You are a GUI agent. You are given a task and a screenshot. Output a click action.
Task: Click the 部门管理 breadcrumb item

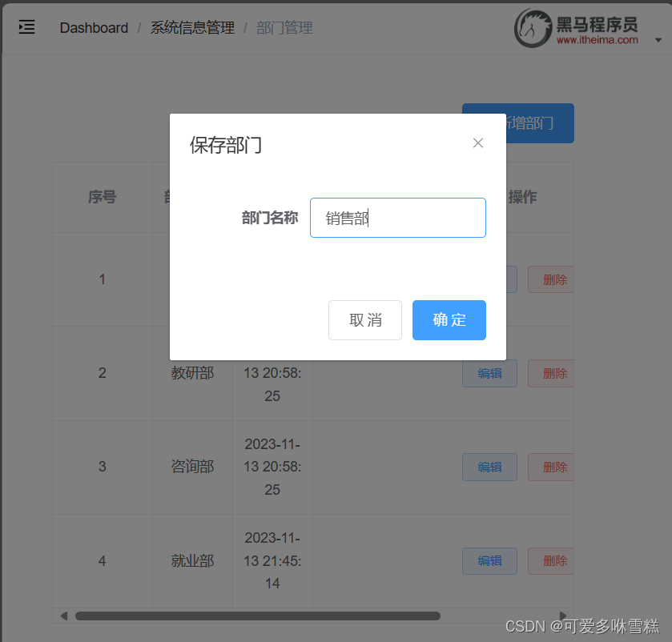click(x=285, y=27)
